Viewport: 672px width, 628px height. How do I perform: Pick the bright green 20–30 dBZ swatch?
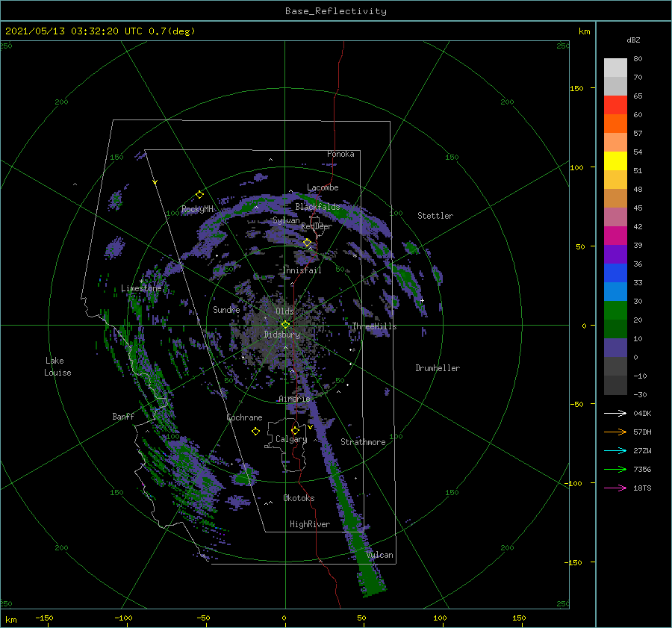615,311
